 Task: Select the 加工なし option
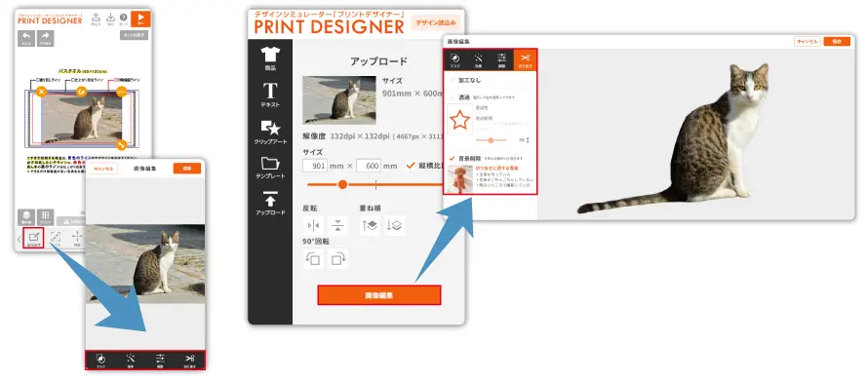tap(470, 80)
